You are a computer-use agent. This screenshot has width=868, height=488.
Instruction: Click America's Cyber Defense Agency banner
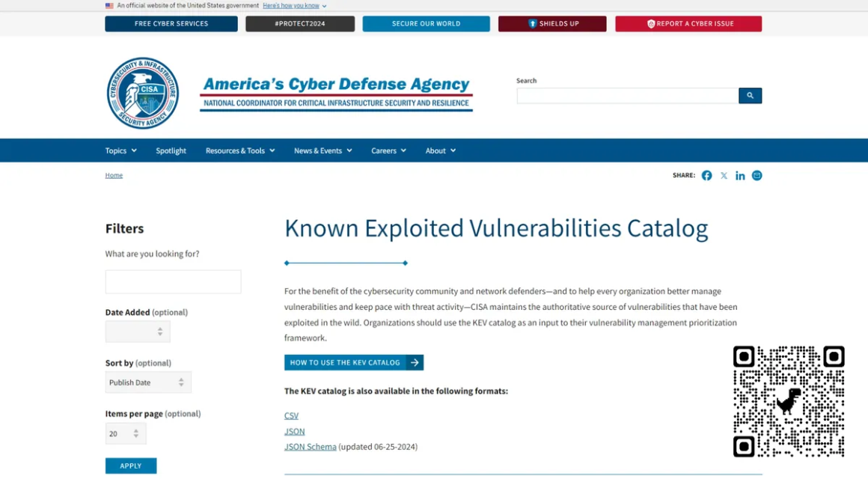(x=336, y=93)
